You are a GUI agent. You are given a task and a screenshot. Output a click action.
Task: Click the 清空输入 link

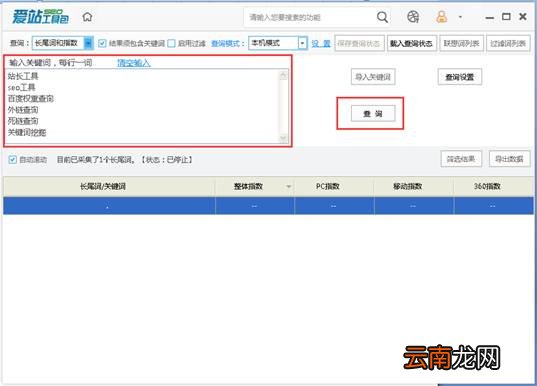(x=134, y=63)
